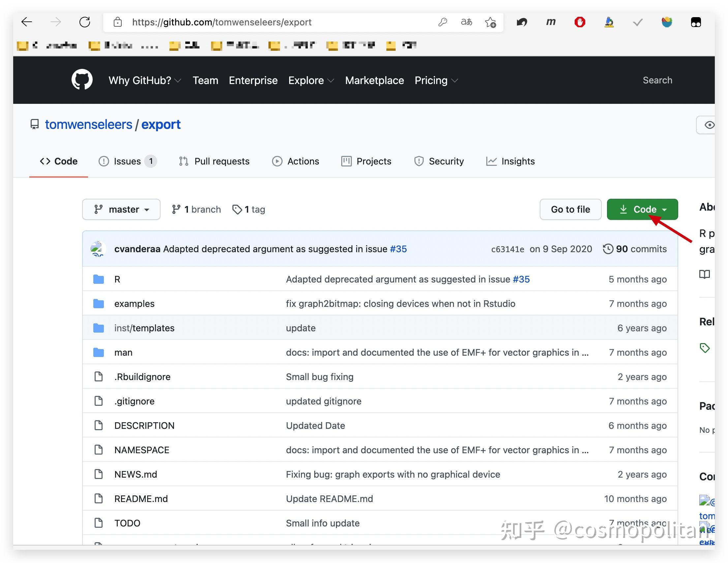The height and width of the screenshot is (563, 728).
Task: Expand the master branch dropdown
Action: coord(121,209)
